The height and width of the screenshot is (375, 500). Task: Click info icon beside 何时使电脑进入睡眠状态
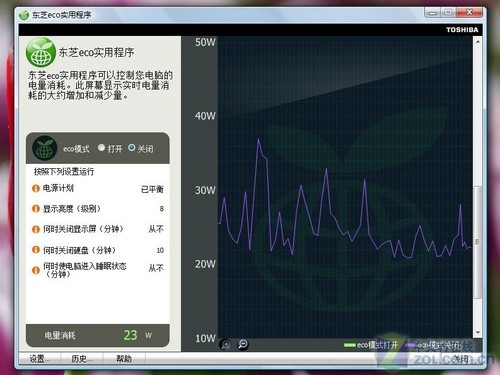pyautogui.click(x=36, y=270)
